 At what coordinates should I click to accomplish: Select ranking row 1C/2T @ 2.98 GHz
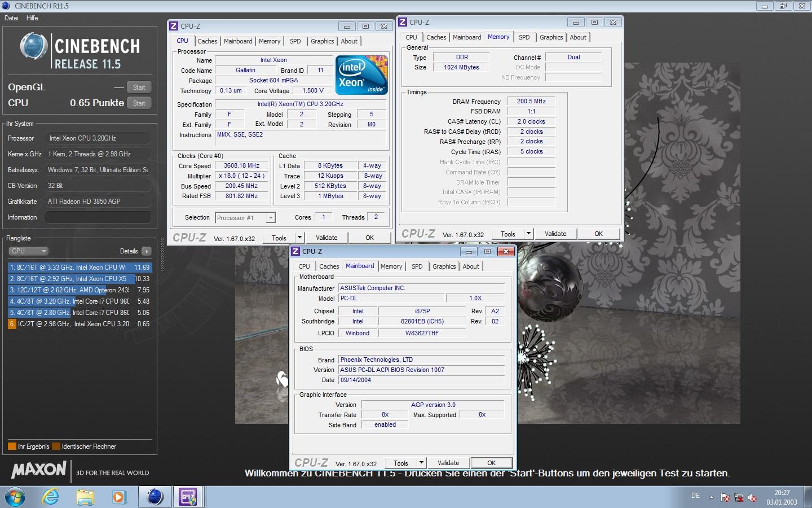coord(80,324)
